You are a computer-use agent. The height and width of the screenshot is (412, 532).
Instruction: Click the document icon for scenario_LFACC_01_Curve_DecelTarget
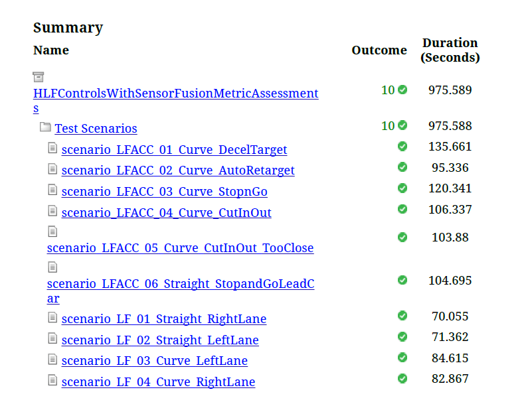pos(52,148)
